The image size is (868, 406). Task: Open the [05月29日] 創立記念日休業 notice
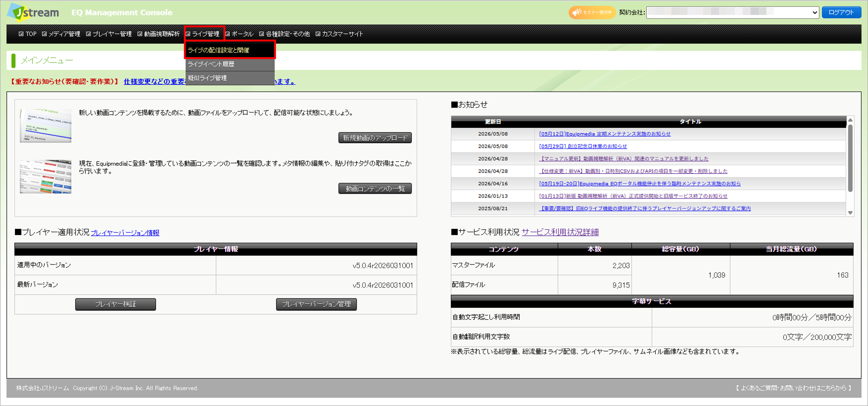(x=583, y=146)
